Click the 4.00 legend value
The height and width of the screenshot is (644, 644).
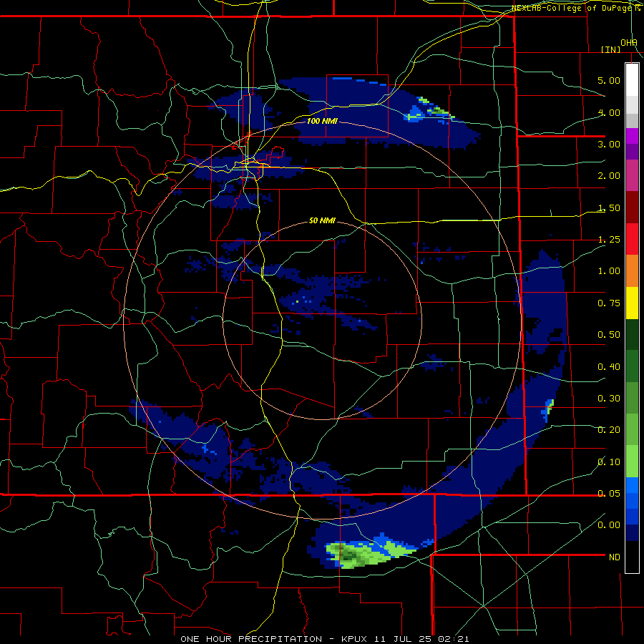point(609,112)
